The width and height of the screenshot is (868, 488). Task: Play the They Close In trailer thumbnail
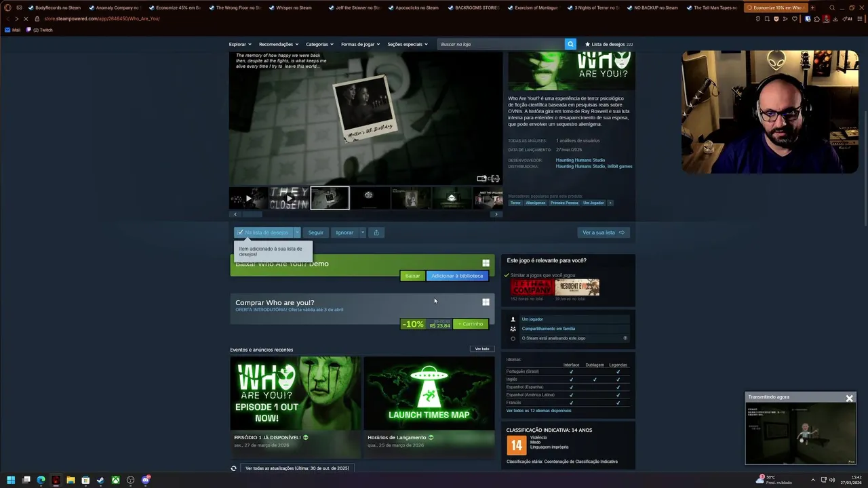tap(289, 198)
